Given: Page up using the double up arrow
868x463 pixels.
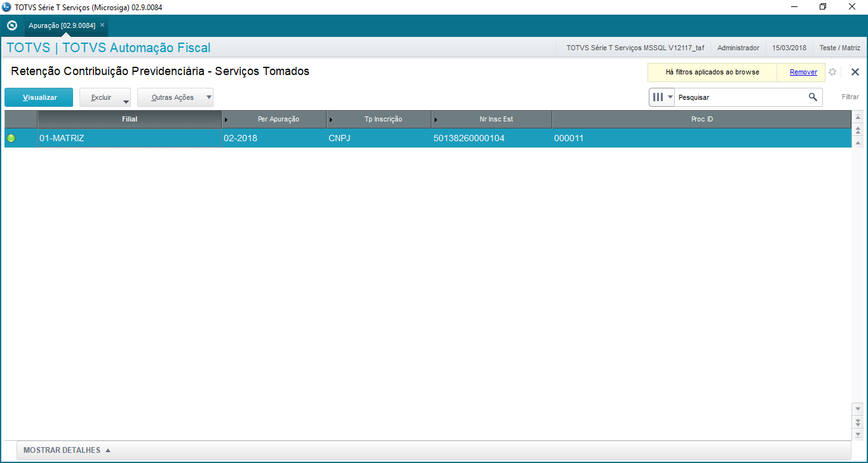Looking at the screenshot, I should pyautogui.click(x=858, y=130).
